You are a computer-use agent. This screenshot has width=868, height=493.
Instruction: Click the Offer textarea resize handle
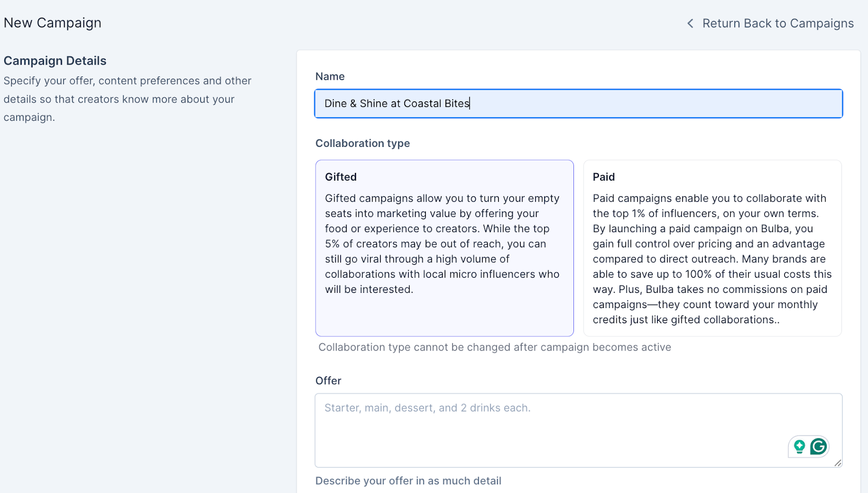838,463
